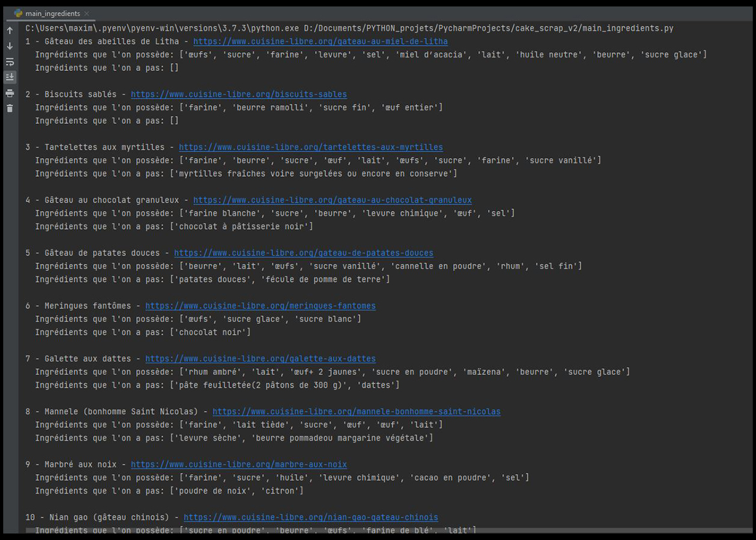
Task: Click the print icon in console toolbar
Action: pyautogui.click(x=10, y=94)
